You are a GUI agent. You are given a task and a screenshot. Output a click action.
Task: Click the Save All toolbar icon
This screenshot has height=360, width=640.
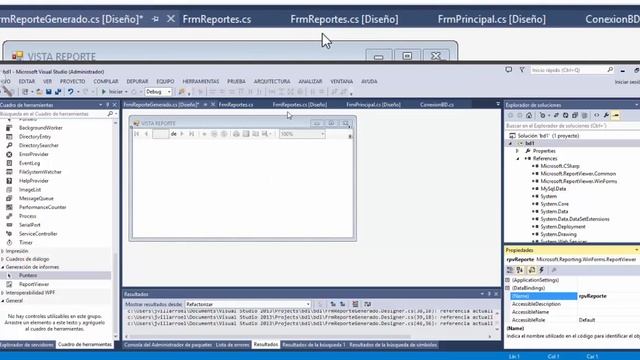point(58,92)
